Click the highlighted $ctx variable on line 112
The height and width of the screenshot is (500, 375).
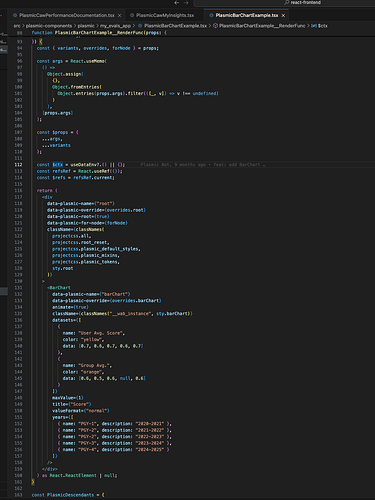tap(58, 165)
